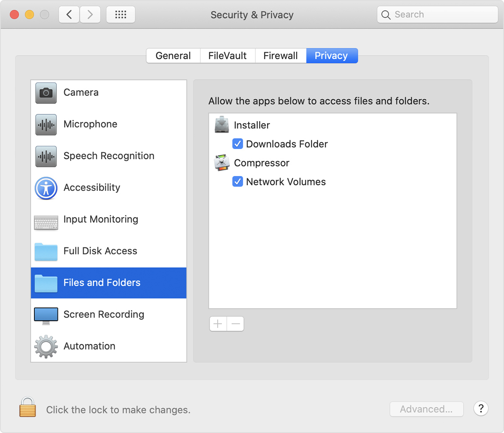Click the forward navigation arrow

tap(90, 14)
